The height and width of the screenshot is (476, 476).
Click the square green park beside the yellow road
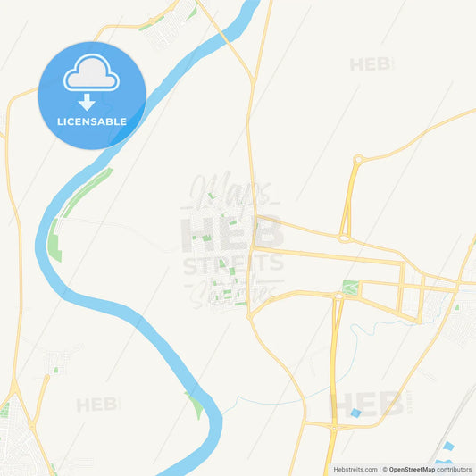[x=350, y=288]
